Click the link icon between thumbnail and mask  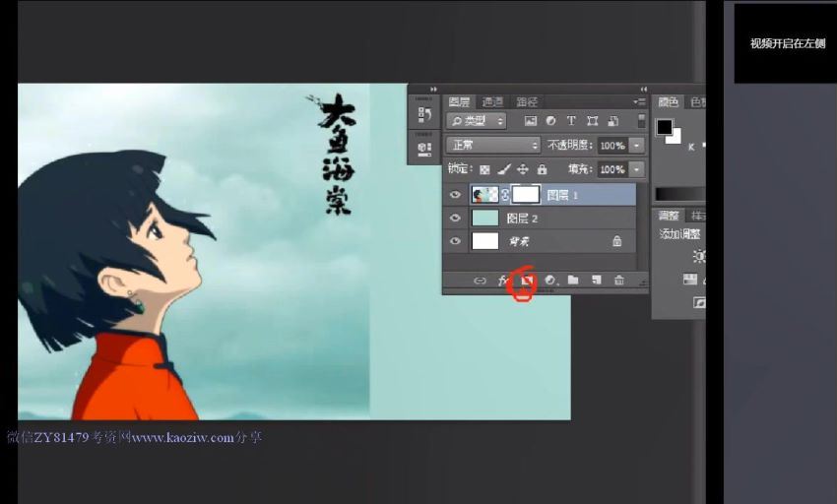tap(505, 196)
